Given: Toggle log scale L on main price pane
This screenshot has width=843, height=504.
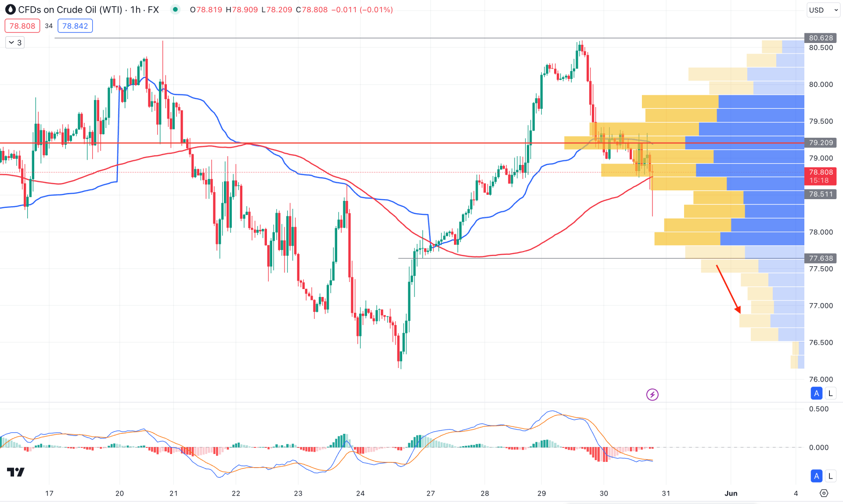Looking at the screenshot, I should click(x=830, y=393).
